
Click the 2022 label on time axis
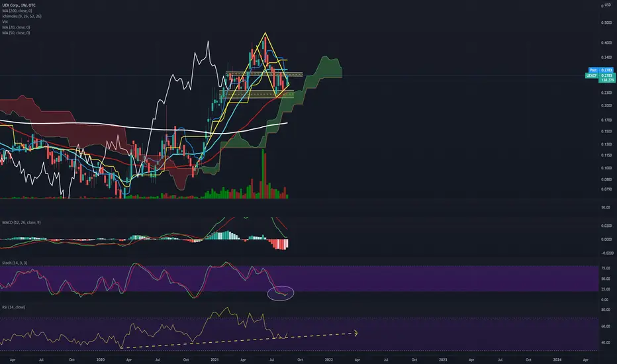pos(328,359)
